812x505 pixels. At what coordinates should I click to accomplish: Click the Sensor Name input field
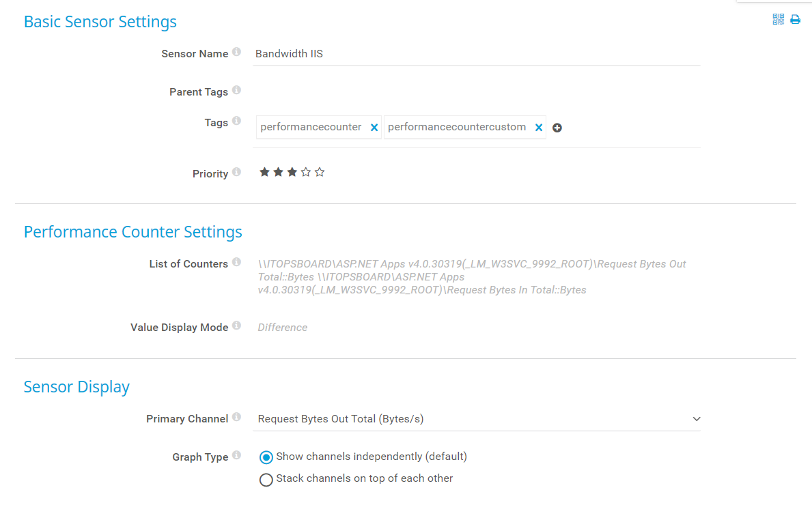pyautogui.click(x=476, y=54)
